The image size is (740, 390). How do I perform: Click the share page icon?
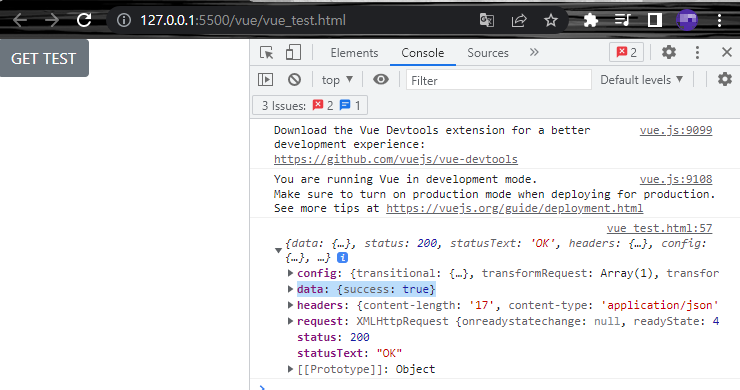coord(519,20)
